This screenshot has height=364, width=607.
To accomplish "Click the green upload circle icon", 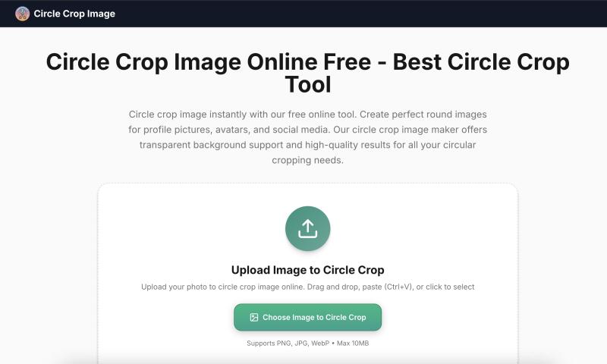I will (308, 228).
